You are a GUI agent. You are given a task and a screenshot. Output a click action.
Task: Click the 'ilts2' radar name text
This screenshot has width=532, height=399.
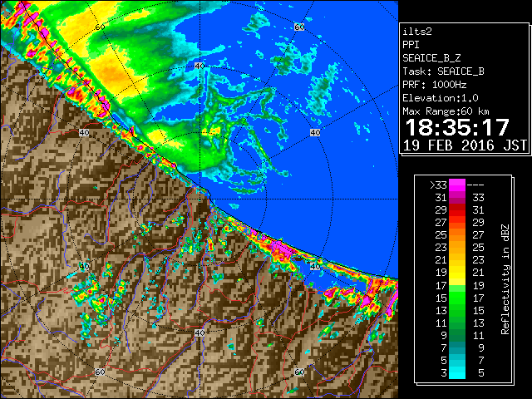pos(417,32)
